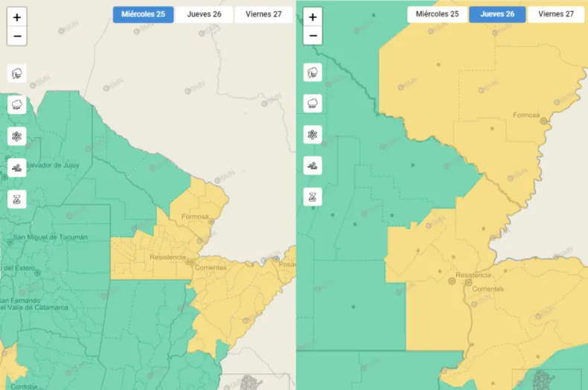
Task: Select rain alert icon on left map
Action: [17, 105]
